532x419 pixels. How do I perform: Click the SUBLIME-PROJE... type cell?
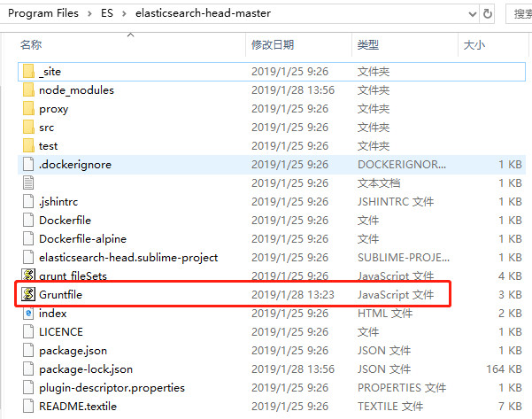click(x=404, y=258)
